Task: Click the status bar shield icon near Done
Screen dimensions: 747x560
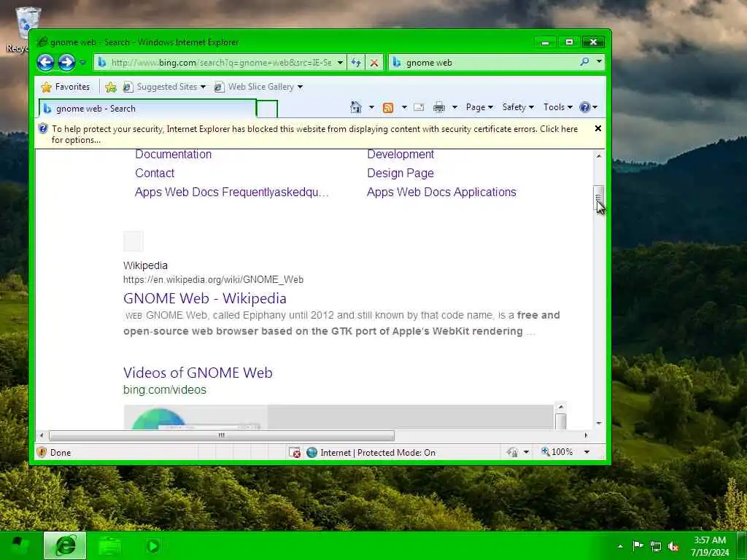Action: point(42,452)
